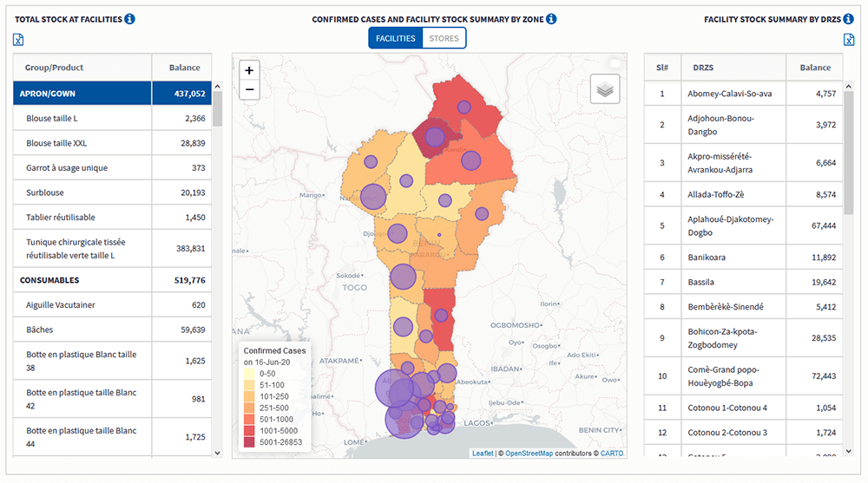Image resolution: width=868 pixels, height=483 pixels.
Task: Click info icon next to Confirmed Cases heading
Action: pos(551,19)
